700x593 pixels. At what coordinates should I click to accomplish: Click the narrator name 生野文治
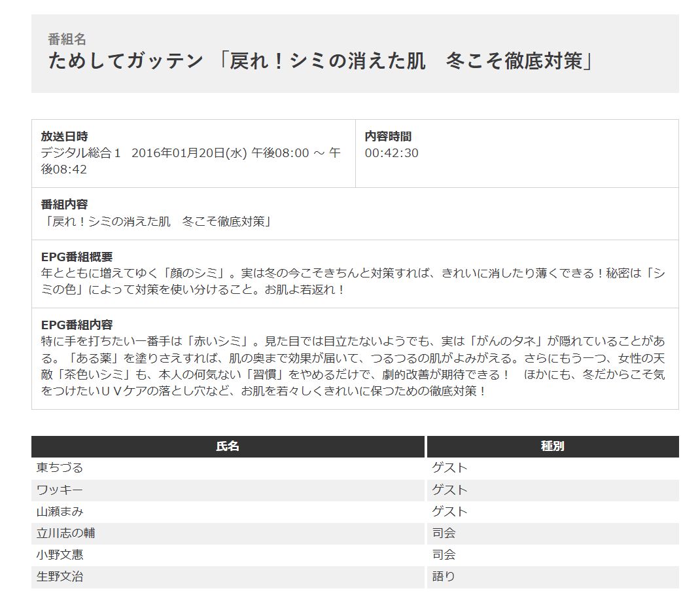60,577
